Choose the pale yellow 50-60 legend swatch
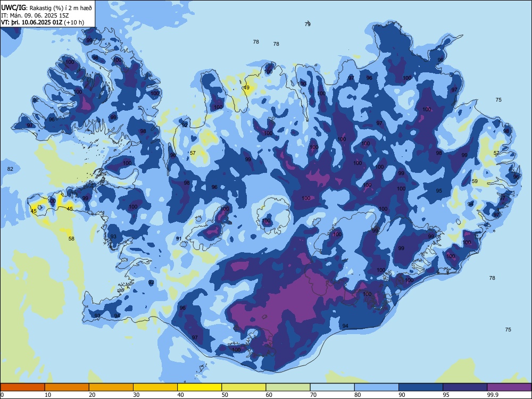 pyautogui.click(x=244, y=387)
